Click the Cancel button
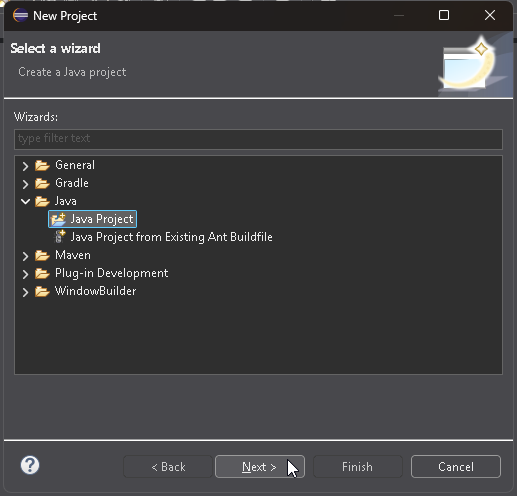The height and width of the screenshot is (496, 517). pos(456,466)
